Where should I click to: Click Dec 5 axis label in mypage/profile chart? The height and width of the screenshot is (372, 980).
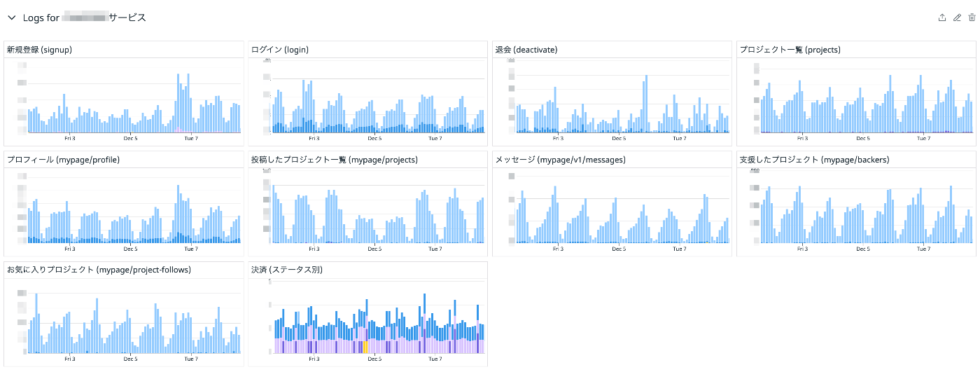[130, 249]
